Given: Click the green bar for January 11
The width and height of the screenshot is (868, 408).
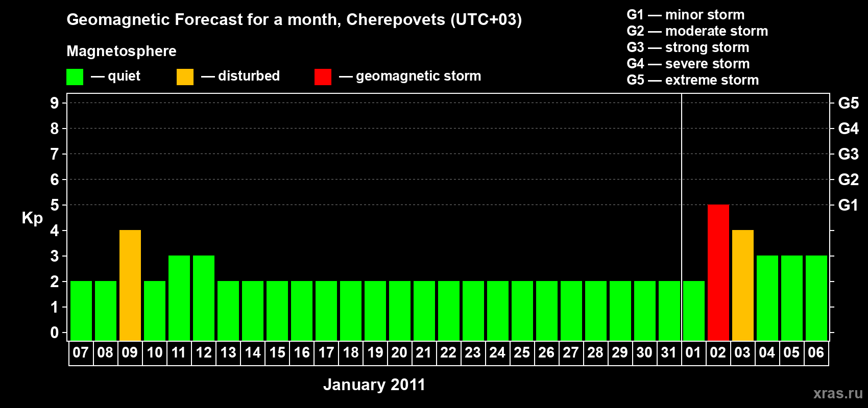Looking at the screenshot, I should click(179, 298).
